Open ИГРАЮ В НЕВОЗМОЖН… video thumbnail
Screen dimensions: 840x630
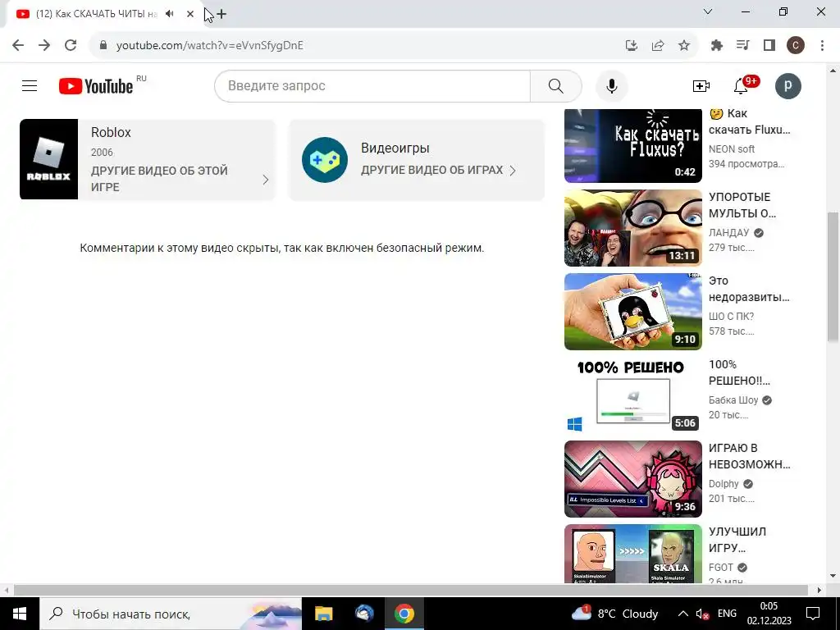(x=632, y=478)
